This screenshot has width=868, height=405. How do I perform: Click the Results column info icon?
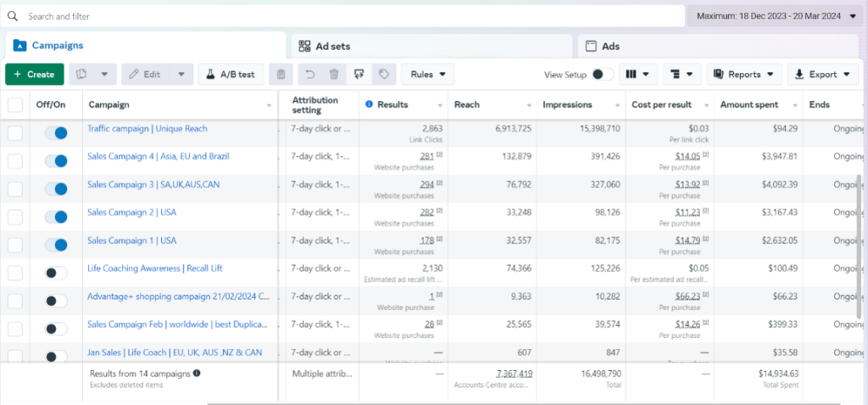click(369, 104)
